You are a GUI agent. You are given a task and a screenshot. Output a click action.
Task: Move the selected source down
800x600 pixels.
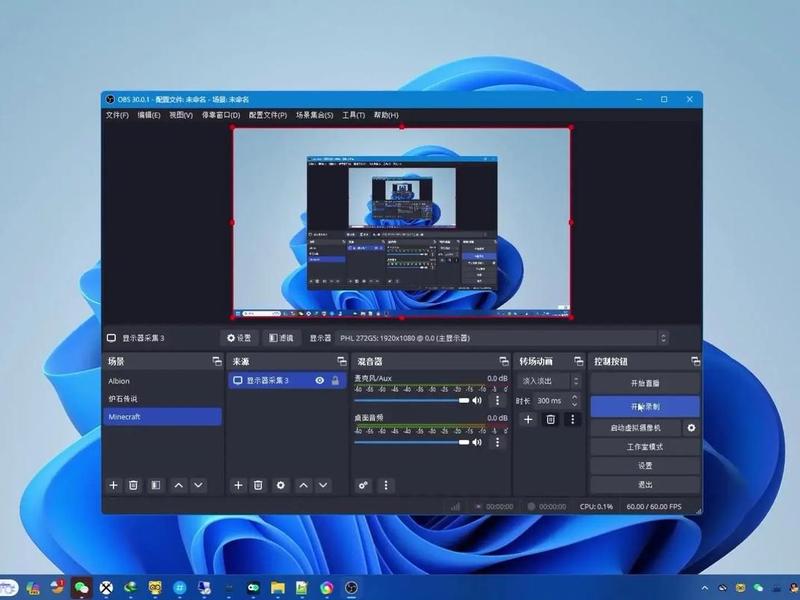tap(323, 485)
